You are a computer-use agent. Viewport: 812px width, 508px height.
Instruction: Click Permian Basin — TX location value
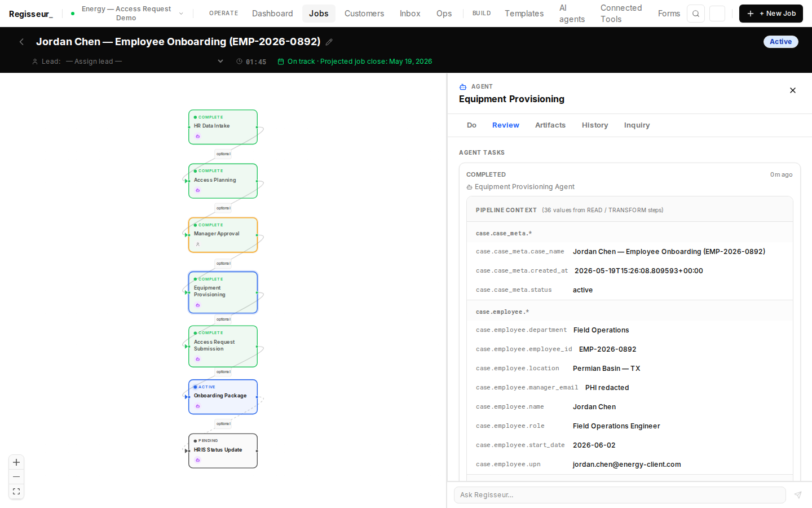(x=606, y=369)
